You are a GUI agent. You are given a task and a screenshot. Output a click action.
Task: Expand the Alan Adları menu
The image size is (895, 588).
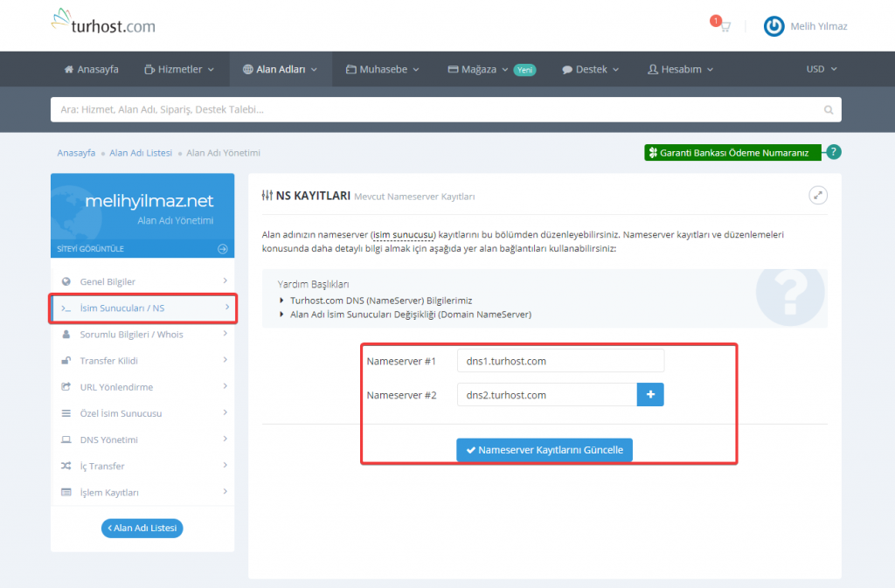[x=280, y=69]
